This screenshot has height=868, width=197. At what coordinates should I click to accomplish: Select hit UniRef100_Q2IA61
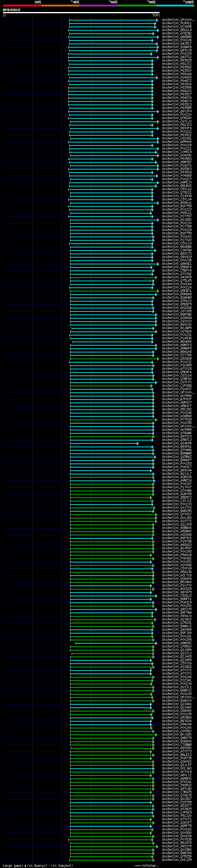tap(177, 704)
